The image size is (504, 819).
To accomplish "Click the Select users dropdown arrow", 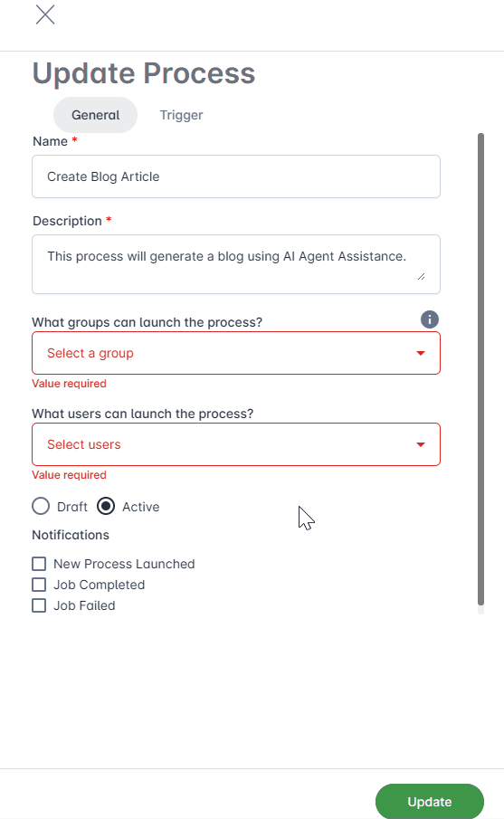I will (421, 445).
